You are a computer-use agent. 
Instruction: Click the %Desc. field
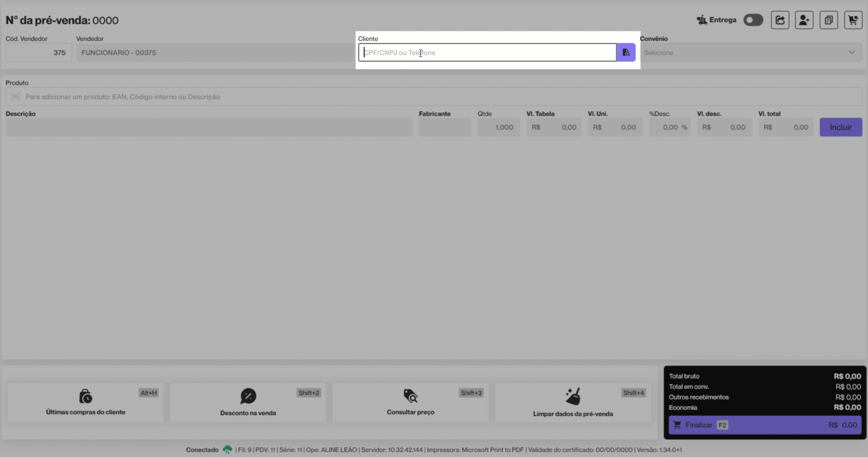pos(670,127)
